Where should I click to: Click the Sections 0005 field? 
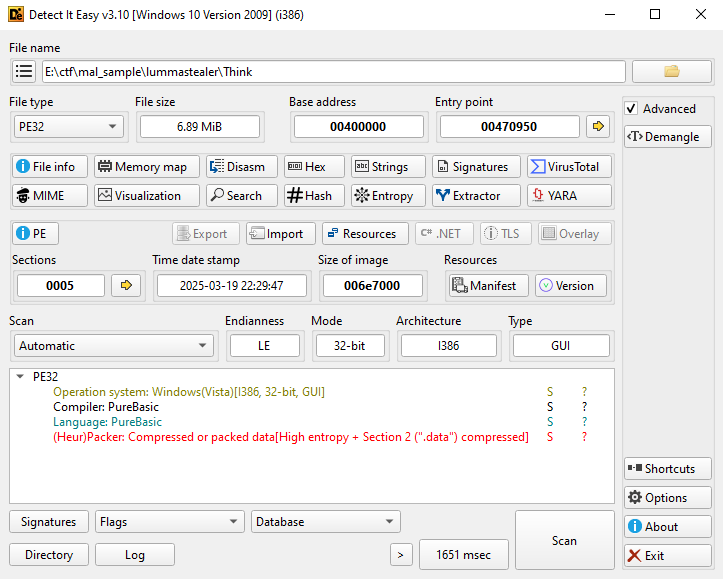[60, 285]
